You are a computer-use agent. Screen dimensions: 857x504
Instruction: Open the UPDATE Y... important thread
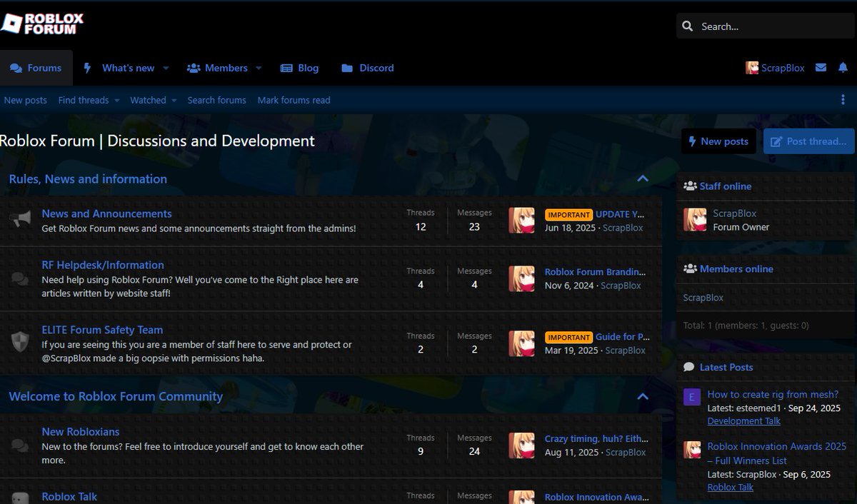click(620, 214)
